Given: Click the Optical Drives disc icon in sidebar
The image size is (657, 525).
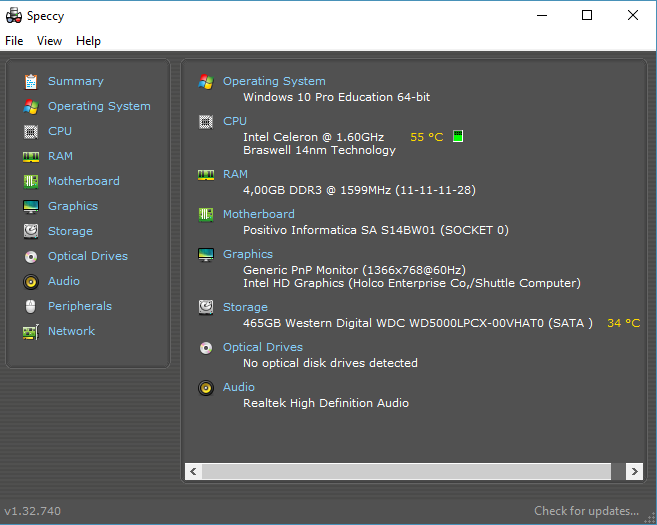Looking at the screenshot, I should 31,256.
